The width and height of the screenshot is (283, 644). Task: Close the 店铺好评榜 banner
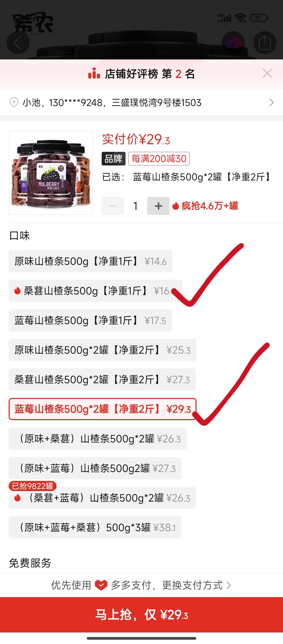[x=267, y=73]
